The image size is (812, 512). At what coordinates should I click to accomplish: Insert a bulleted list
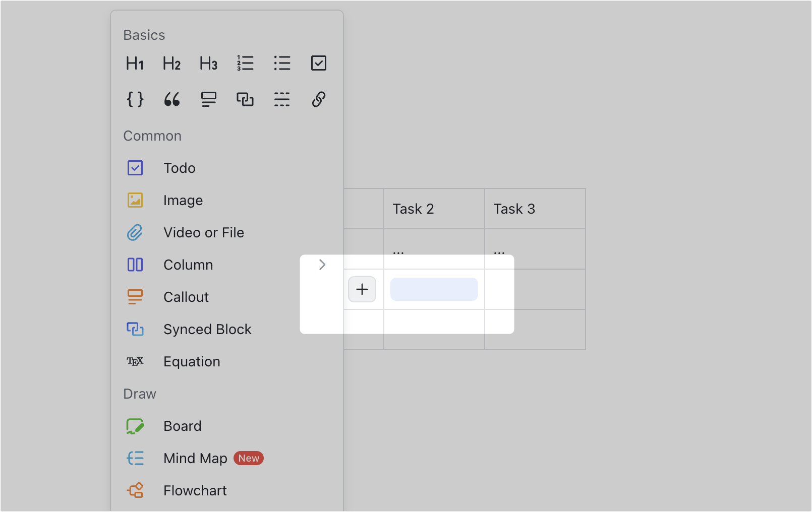pos(282,63)
